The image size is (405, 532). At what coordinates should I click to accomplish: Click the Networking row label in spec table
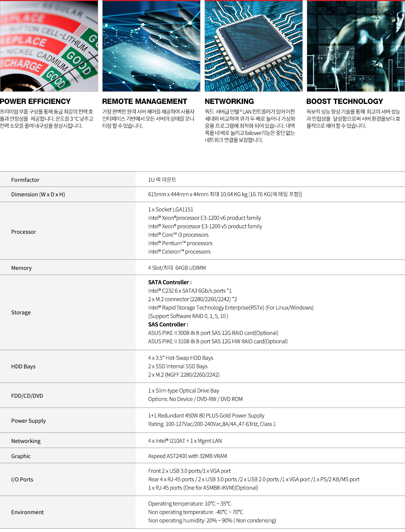(26, 441)
